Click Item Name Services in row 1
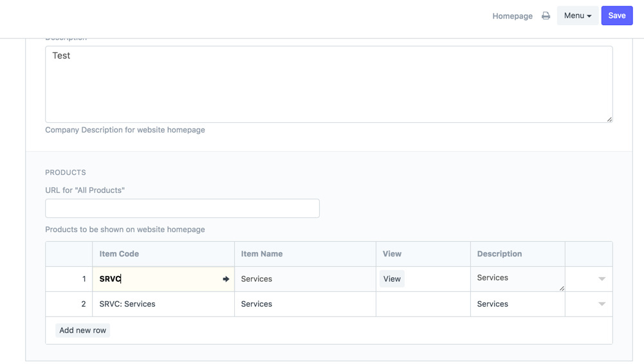The width and height of the screenshot is (644, 364). [x=305, y=279]
